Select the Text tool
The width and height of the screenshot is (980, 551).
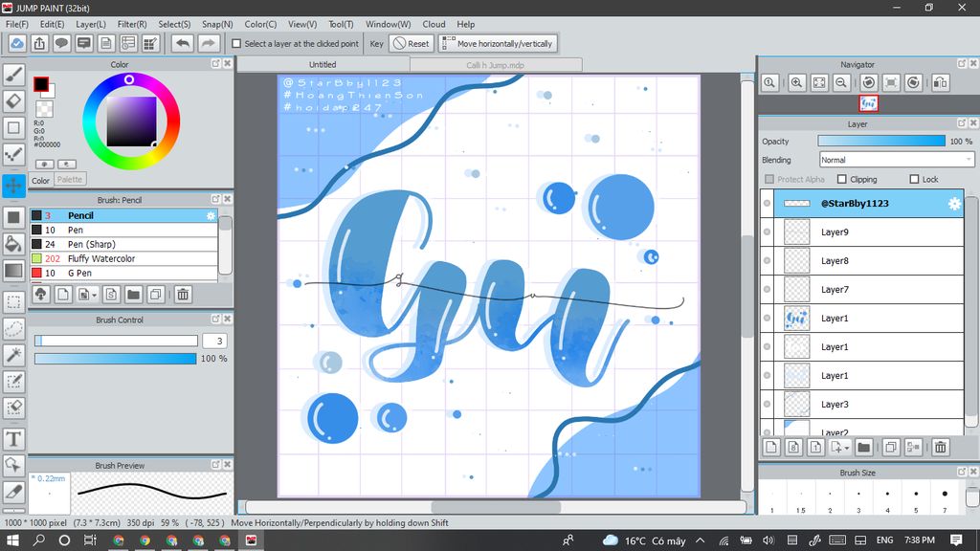point(13,439)
